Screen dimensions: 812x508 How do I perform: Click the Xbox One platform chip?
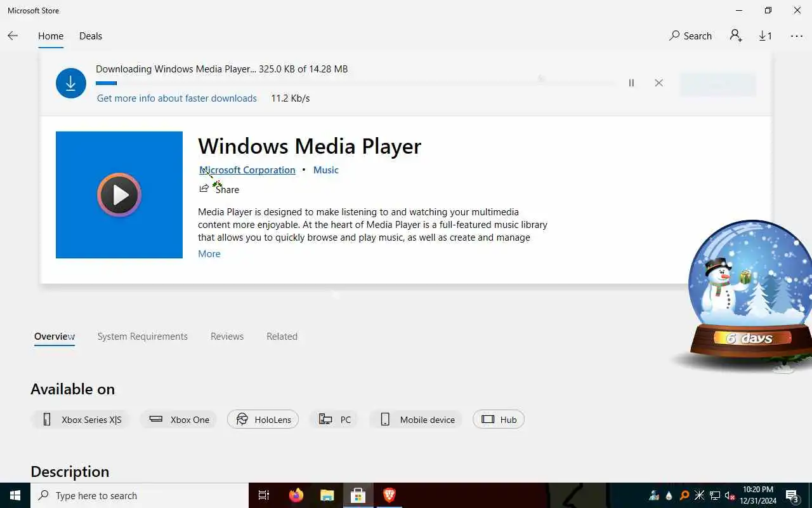pos(178,420)
